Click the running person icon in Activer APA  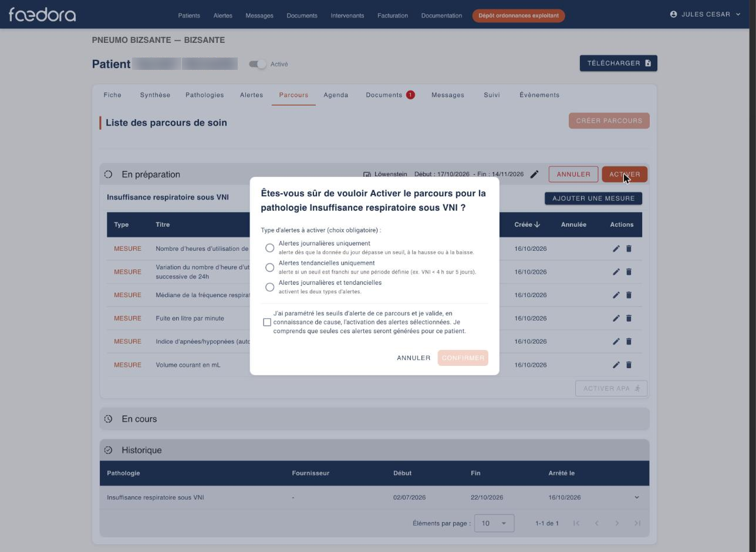[x=637, y=388]
